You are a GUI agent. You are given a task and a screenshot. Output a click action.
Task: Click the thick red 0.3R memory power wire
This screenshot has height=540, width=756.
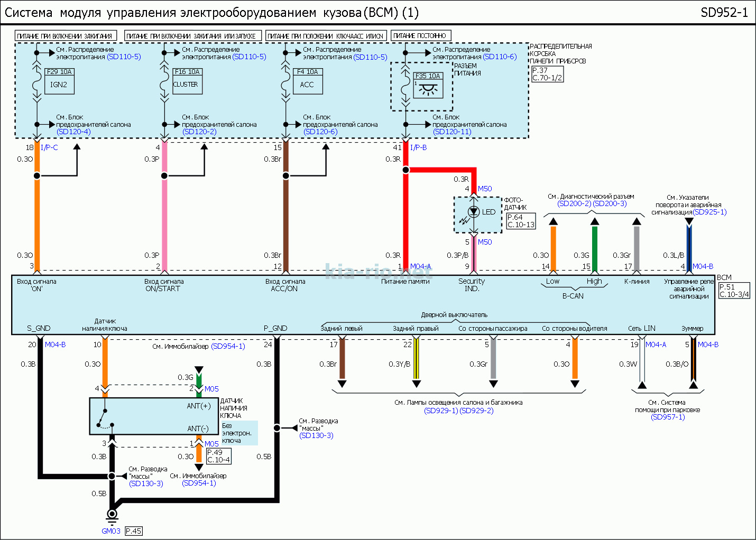405,206
